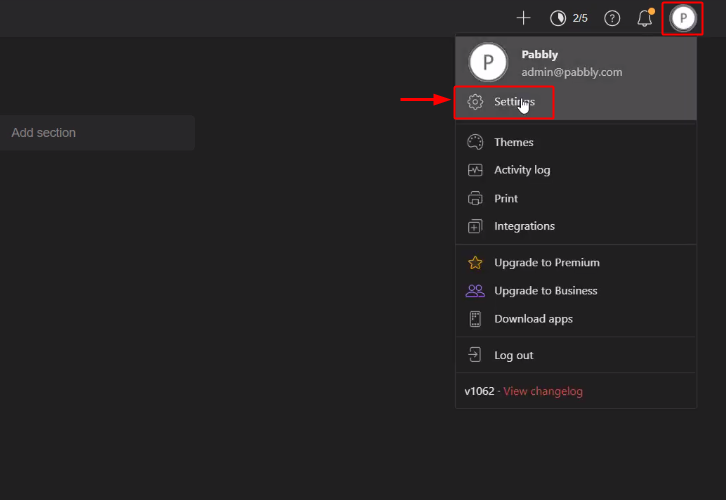The width and height of the screenshot is (726, 500).
Task: Open the View changelog link
Action: [543, 391]
